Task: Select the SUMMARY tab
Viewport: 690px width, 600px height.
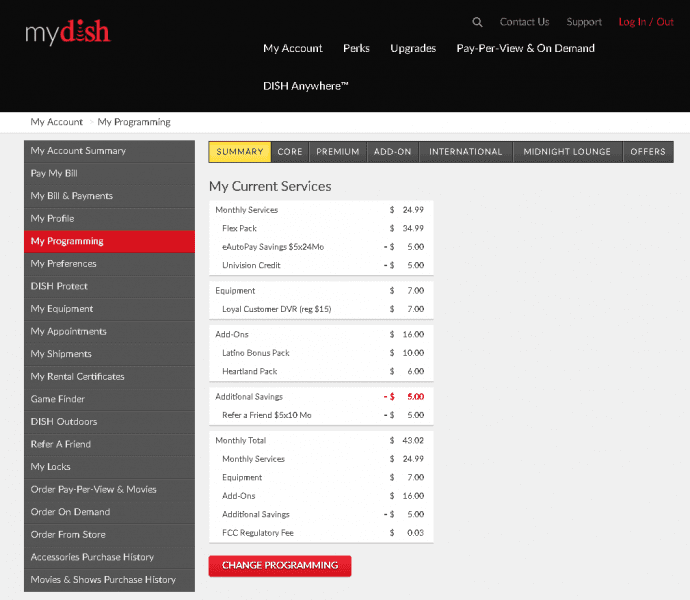Action: point(240,152)
